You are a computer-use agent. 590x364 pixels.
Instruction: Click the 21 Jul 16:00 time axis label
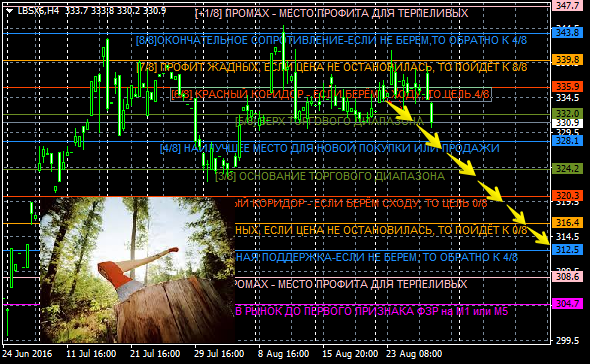(x=155, y=354)
